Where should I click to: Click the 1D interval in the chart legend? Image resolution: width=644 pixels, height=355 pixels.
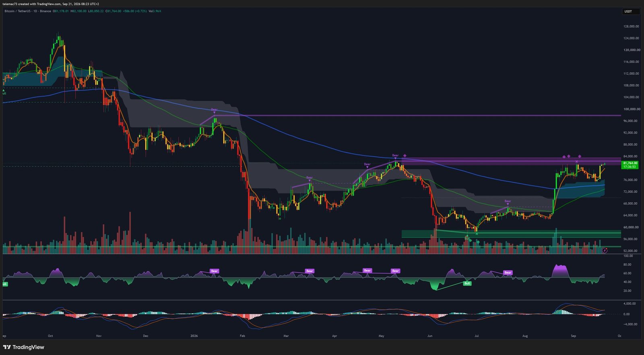pyautogui.click(x=36, y=11)
